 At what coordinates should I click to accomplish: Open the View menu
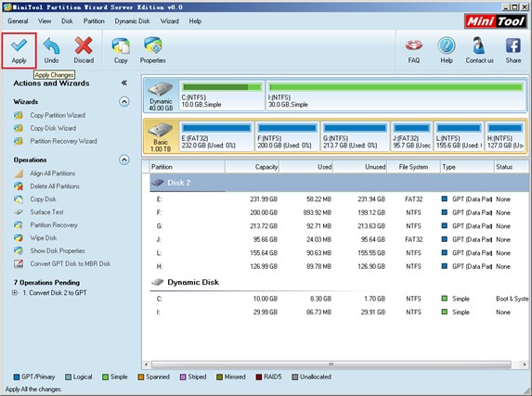[x=45, y=21]
